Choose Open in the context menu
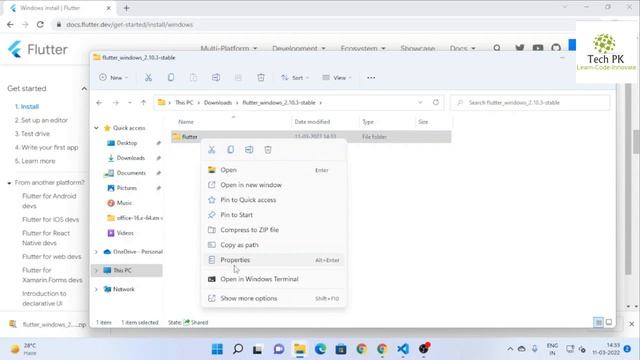640x360 pixels. tap(273, 170)
